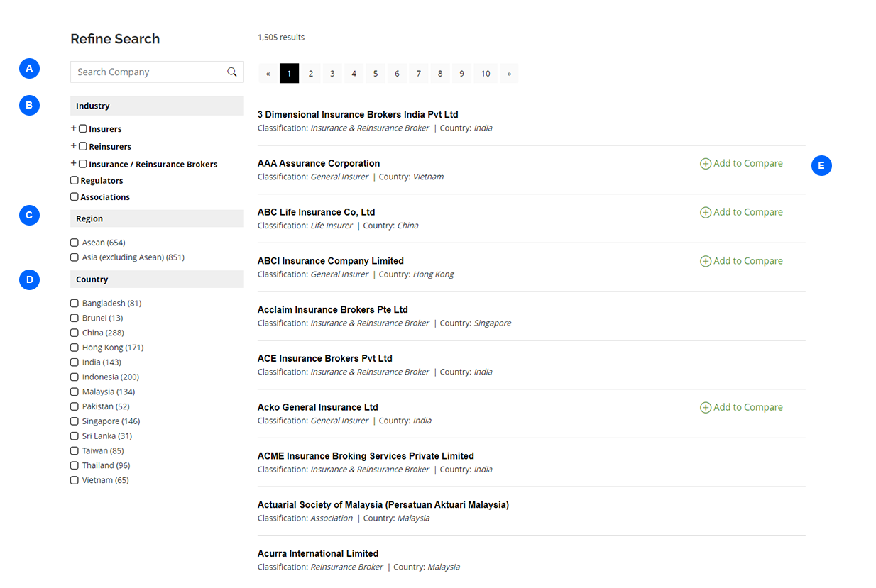Check the Malaysia country filter
This screenshot has width=876, height=588.
[75, 392]
